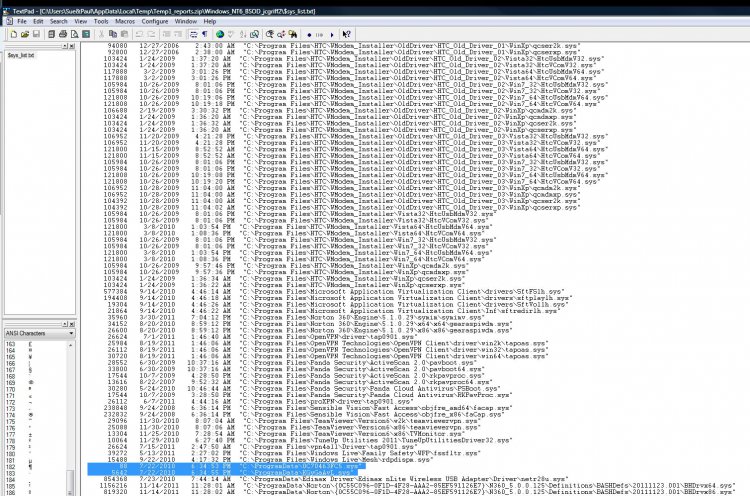750x496 pixels.
Task: Close the document selector pane
Action: click(x=72, y=46)
